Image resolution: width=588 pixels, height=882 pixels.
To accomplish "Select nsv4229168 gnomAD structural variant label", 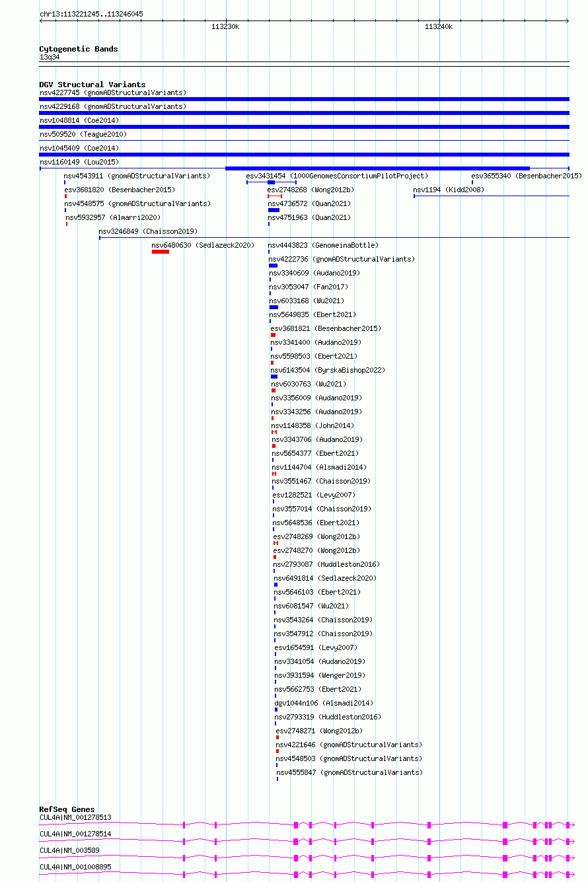I will tap(113, 106).
